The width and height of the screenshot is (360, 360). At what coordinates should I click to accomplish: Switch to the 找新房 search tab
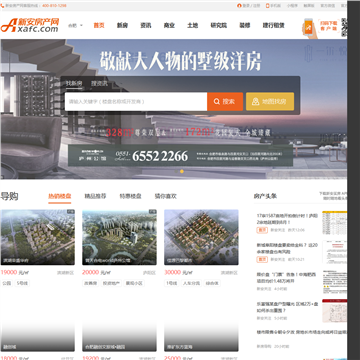click(x=74, y=83)
